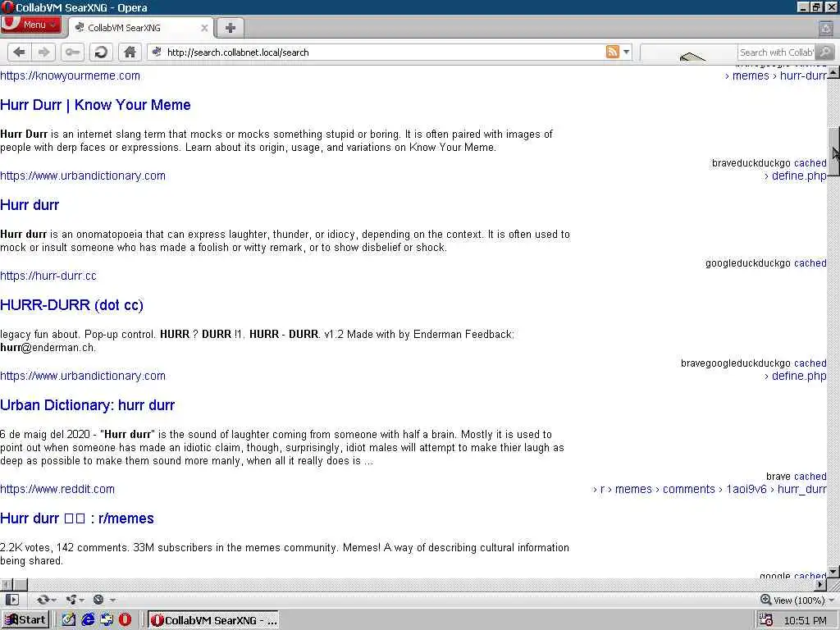Open Opera Link dropdown arrow in status bar
The image size is (840, 630).
pyautogui.click(x=53, y=600)
